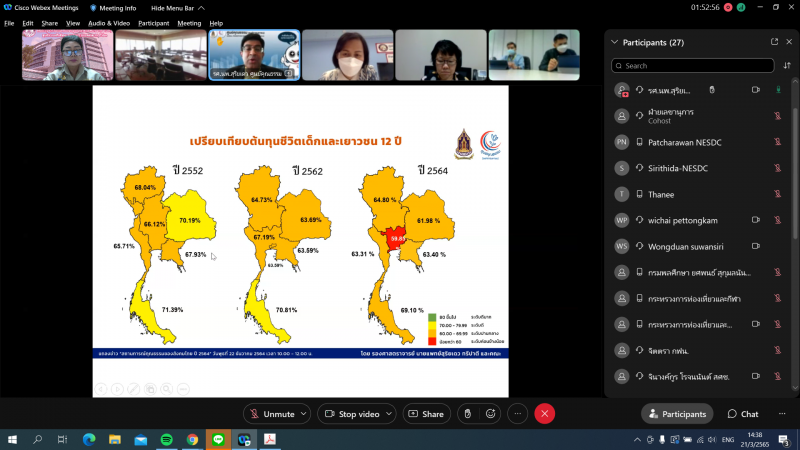Pop out the Participants panel

click(774, 42)
